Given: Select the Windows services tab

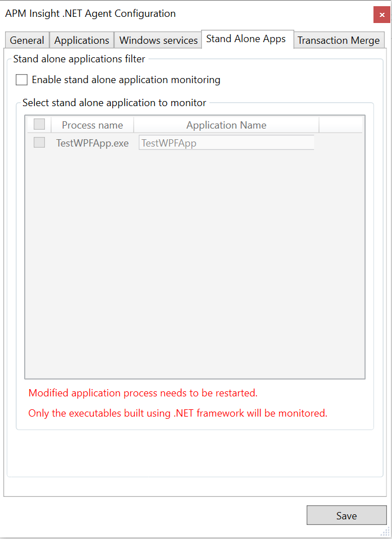Looking at the screenshot, I should 158,40.
